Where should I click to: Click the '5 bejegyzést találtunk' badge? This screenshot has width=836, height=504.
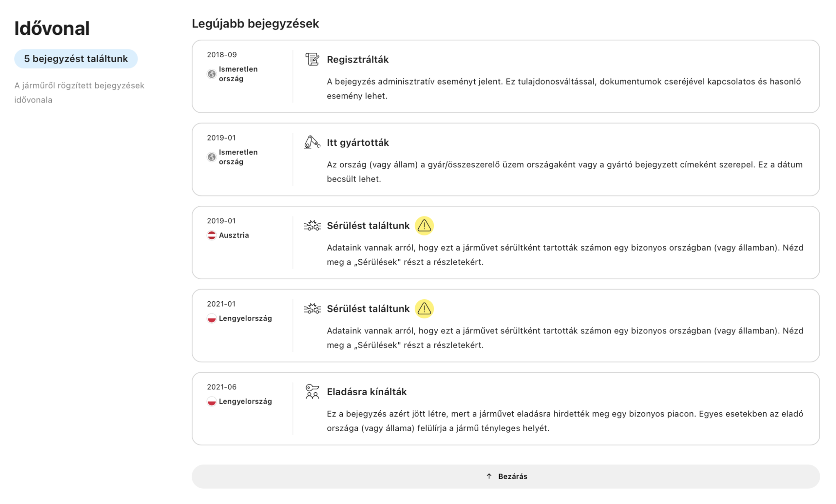(x=76, y=59)
